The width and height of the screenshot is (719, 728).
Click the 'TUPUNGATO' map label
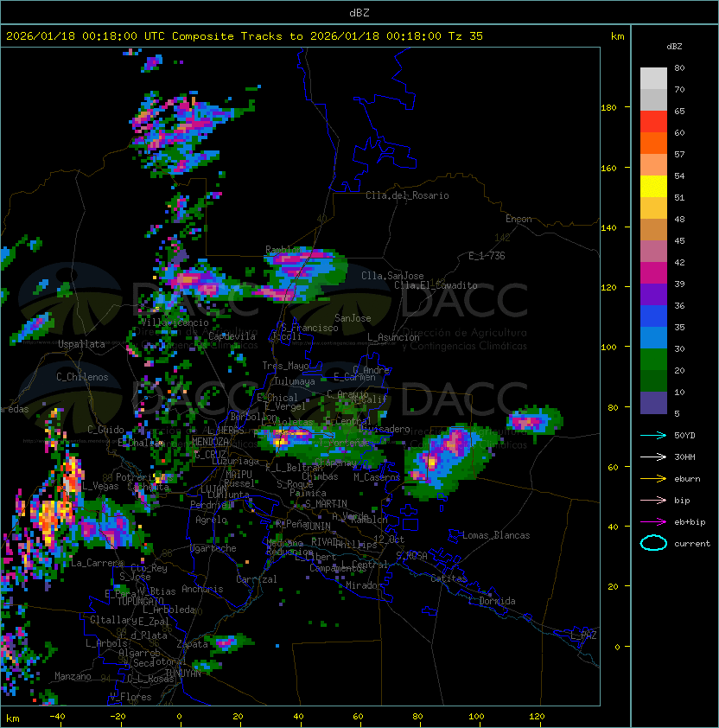point(140,601)
